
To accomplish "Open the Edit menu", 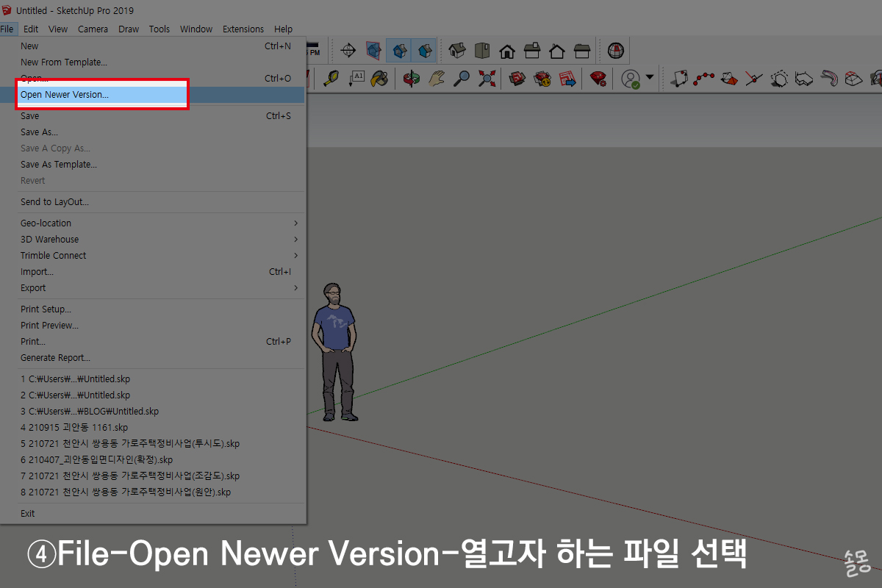I will click(31, 29).
